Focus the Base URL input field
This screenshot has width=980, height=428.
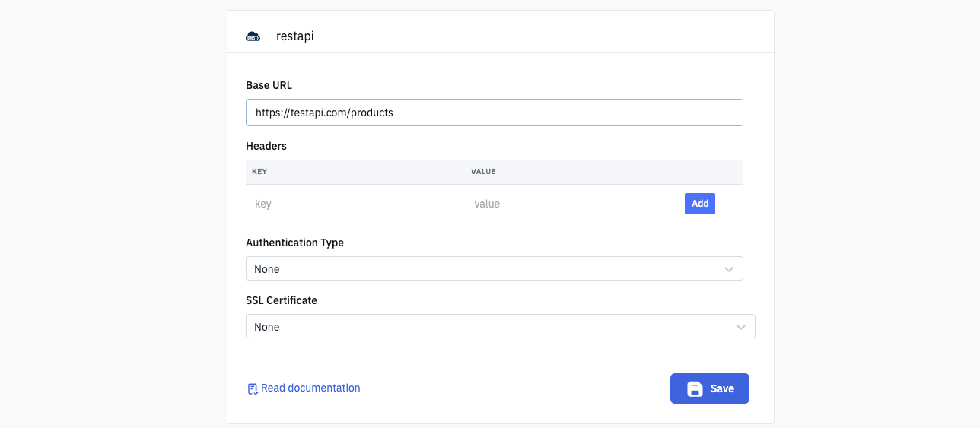(494, 113)
